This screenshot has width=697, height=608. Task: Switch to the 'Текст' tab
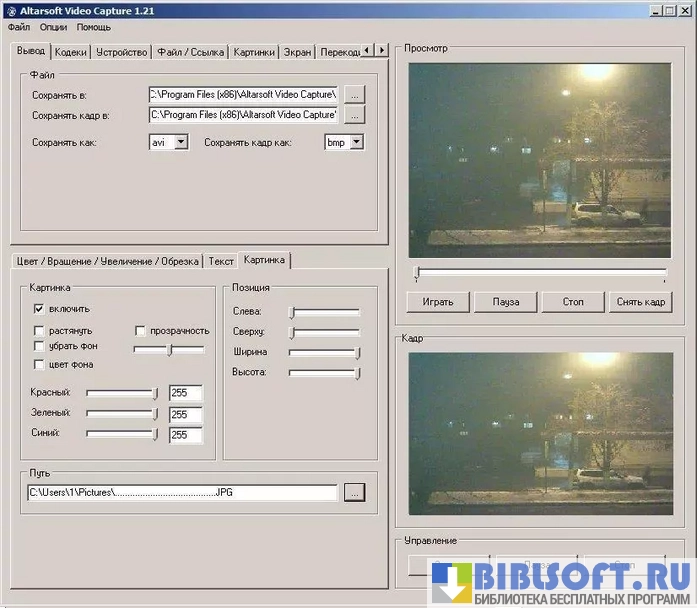(220, 261)
